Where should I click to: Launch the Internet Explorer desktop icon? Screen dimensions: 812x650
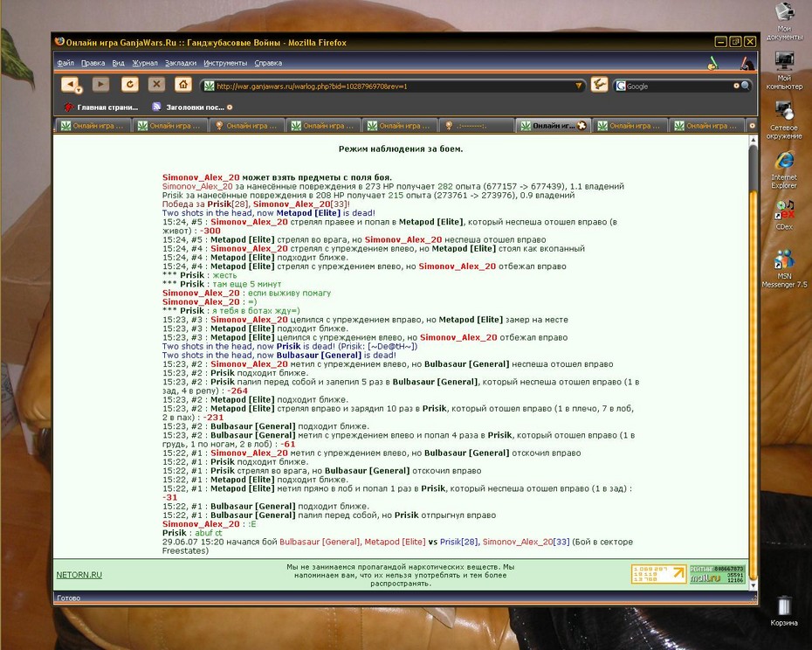(x=784, y=170)
